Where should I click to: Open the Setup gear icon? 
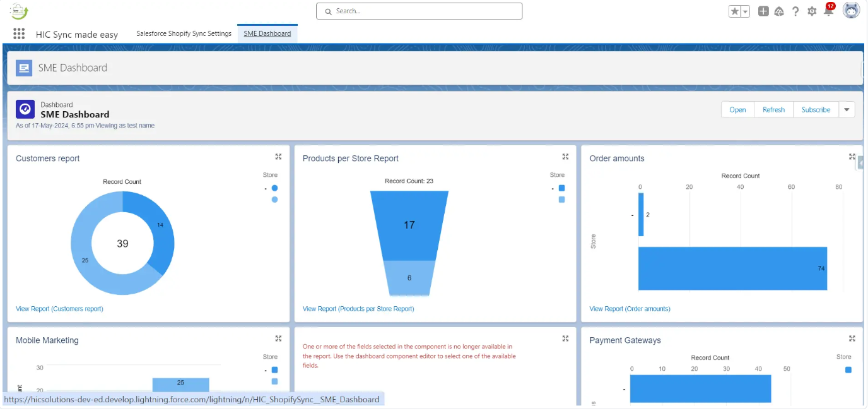click(812, 11)
